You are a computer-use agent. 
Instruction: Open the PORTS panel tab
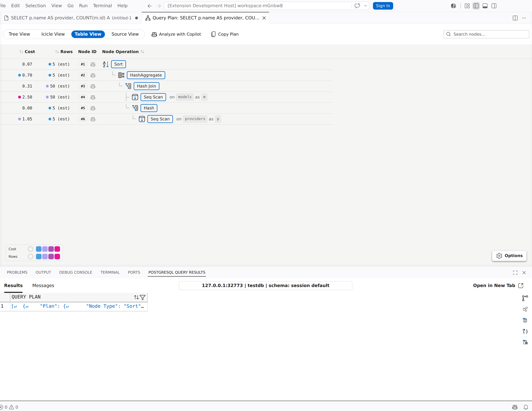pos(134,272)
